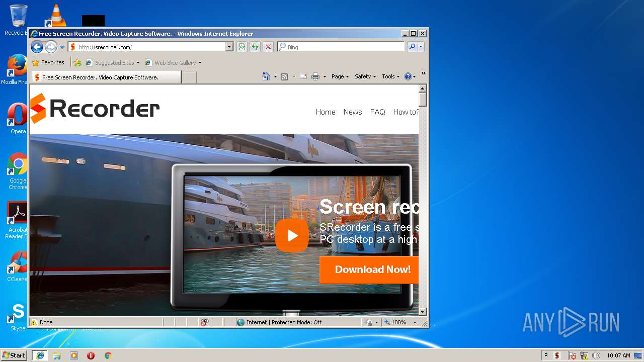Click the SRecorder logo
This screenshot has height=362, width=644.
click(x=95, y=108)
